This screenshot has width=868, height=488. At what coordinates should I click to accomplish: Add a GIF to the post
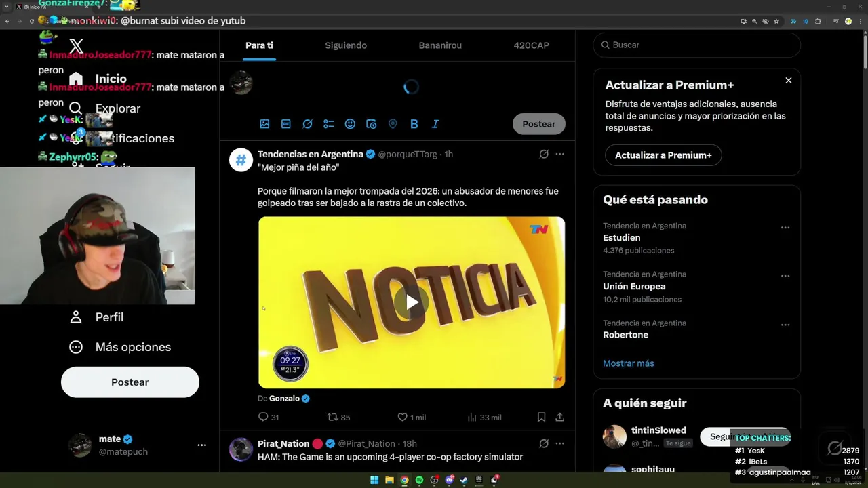(x=286, y=124)
